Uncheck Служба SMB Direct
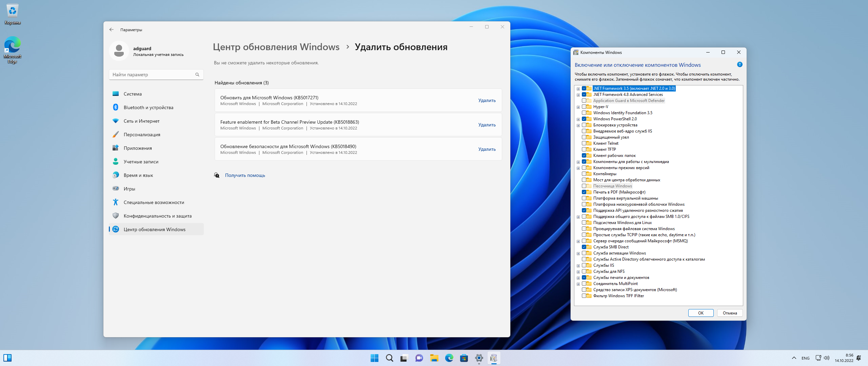This screenshot has height=366, width=868. tap(584, 247)
